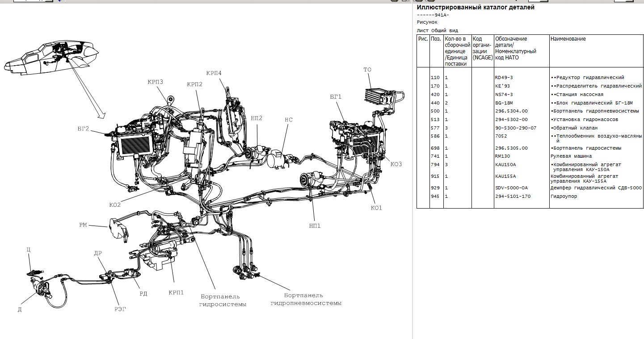Select position 500 in the parts table
This screenshot has width=644, height=339.
click(x=435, y=111)
